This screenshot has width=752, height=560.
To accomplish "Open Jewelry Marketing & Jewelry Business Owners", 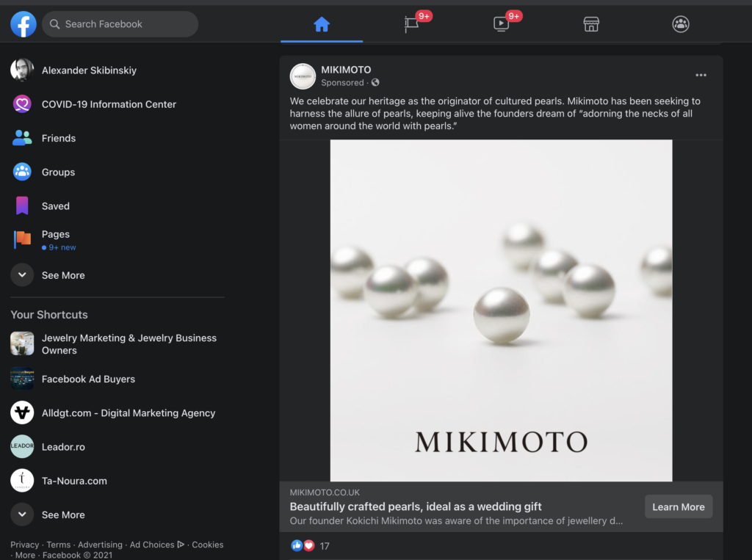I will [x=129, y=343].
